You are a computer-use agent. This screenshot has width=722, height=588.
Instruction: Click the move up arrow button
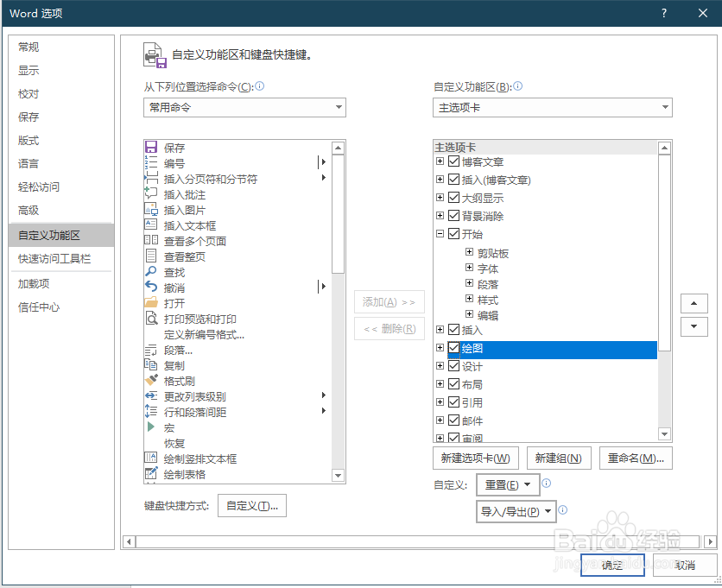(x=693, y=303)
